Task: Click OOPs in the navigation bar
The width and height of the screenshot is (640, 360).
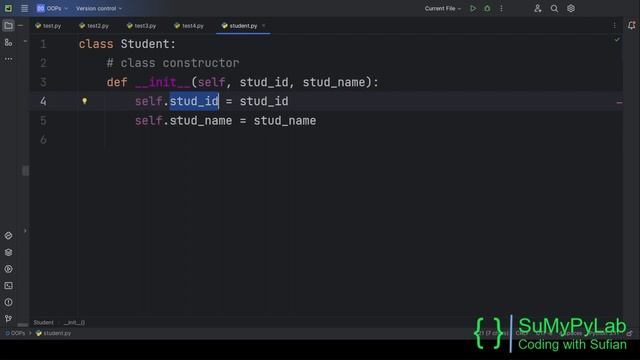Action: click(15, 333)
